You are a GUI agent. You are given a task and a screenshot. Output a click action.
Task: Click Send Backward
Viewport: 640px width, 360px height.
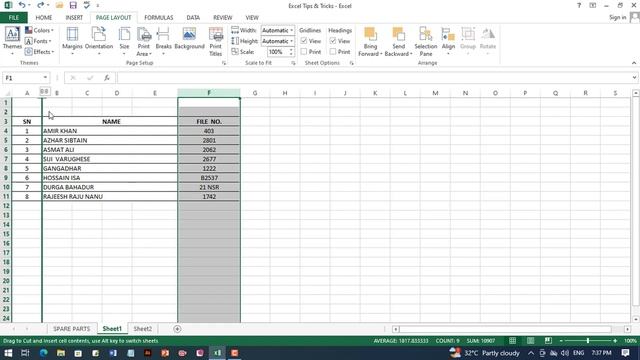[398, 41]
